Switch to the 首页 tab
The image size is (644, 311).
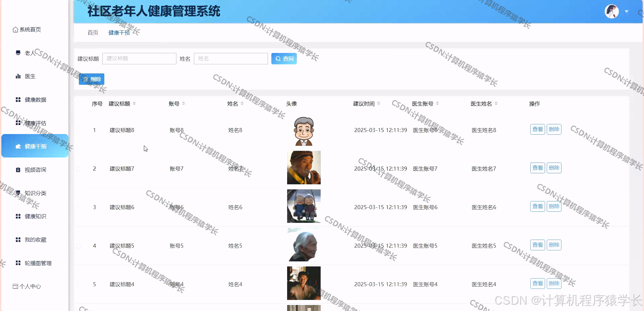(93, 33)
